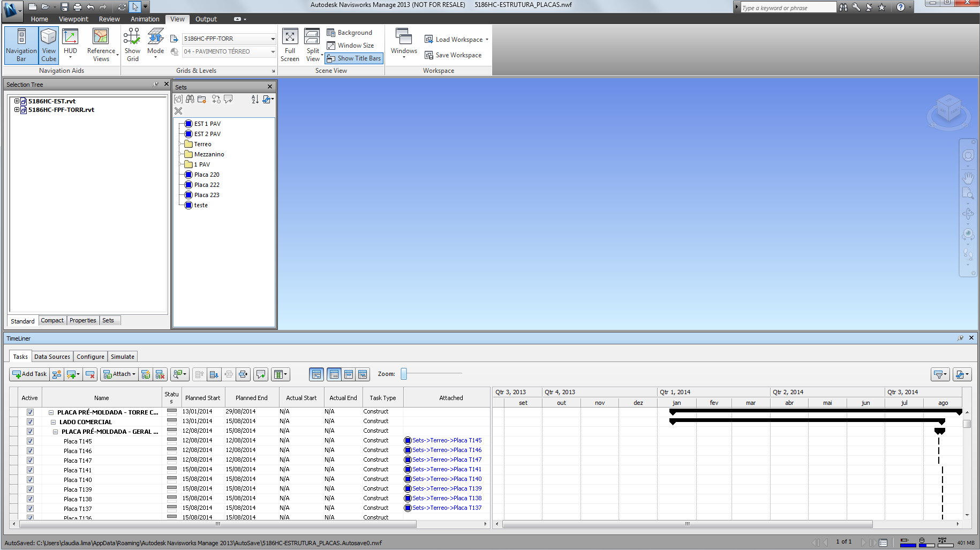The width and height of the screenshot is (980, 550).
Task: Click the Sort icon in Sets panel
Action: 255,99
